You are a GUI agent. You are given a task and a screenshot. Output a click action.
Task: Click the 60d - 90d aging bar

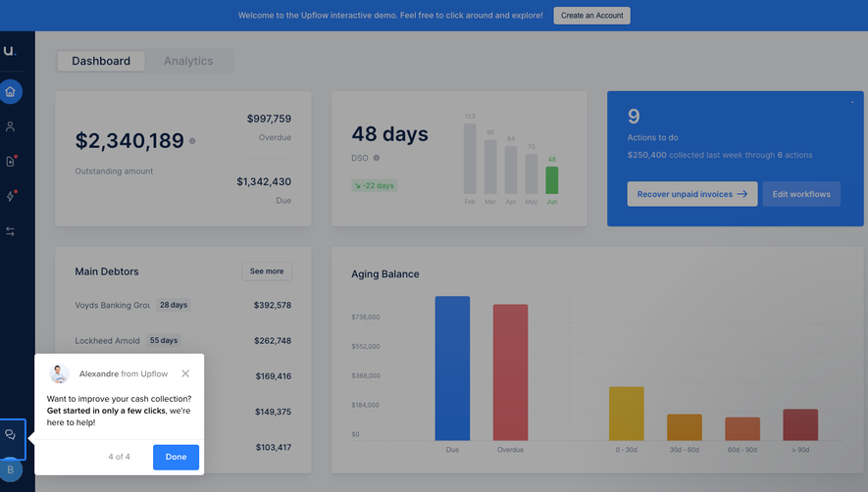click(742, 429)
